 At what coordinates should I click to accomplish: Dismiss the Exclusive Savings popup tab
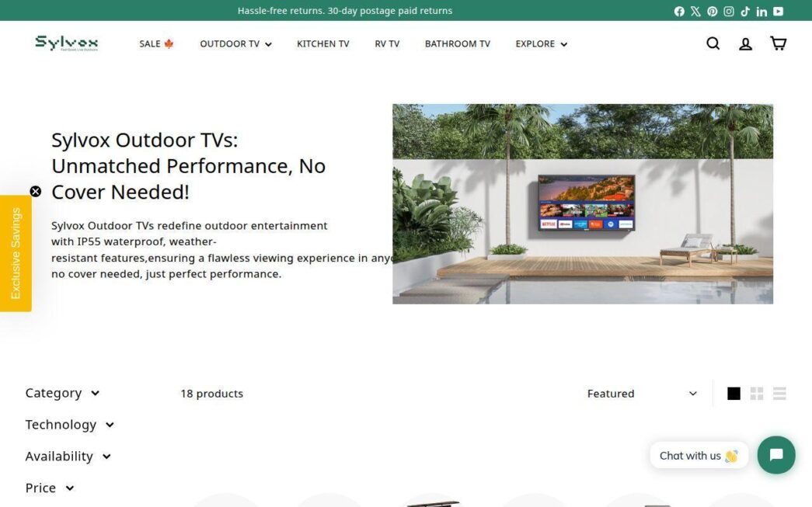pyautogui.click(x=35, y=191)
